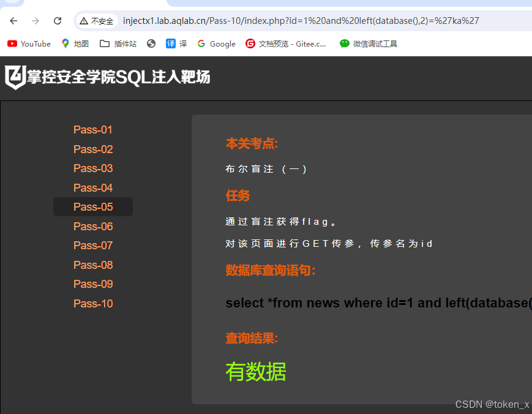Go to Pass-02 level

tap(93, 149)
